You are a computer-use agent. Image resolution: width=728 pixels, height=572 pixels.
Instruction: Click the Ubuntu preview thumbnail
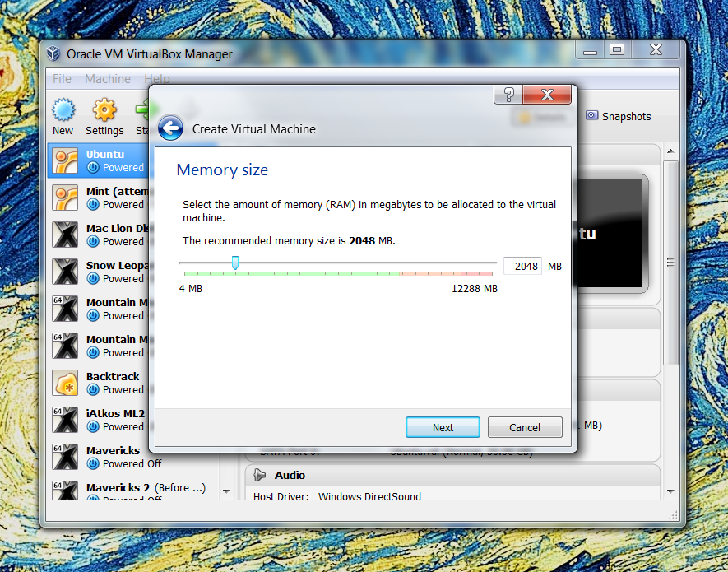(612, 234)
